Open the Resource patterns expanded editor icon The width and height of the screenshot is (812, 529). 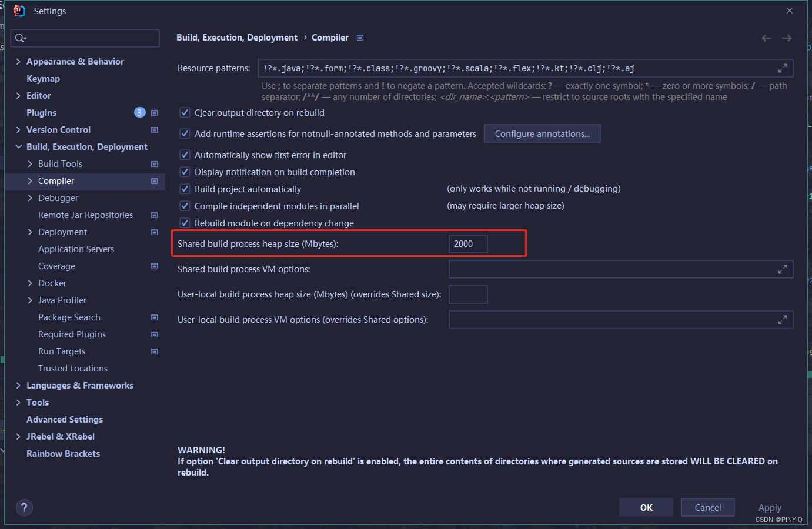point(783,68)
